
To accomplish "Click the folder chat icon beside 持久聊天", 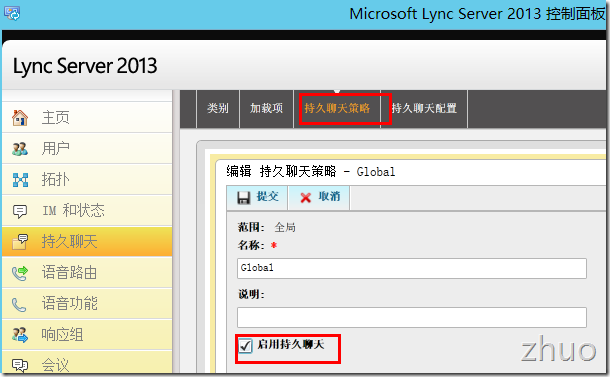I will point(20,242).
